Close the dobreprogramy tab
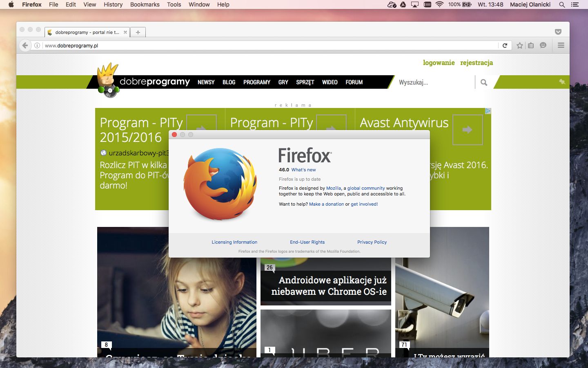 (125, 32)
